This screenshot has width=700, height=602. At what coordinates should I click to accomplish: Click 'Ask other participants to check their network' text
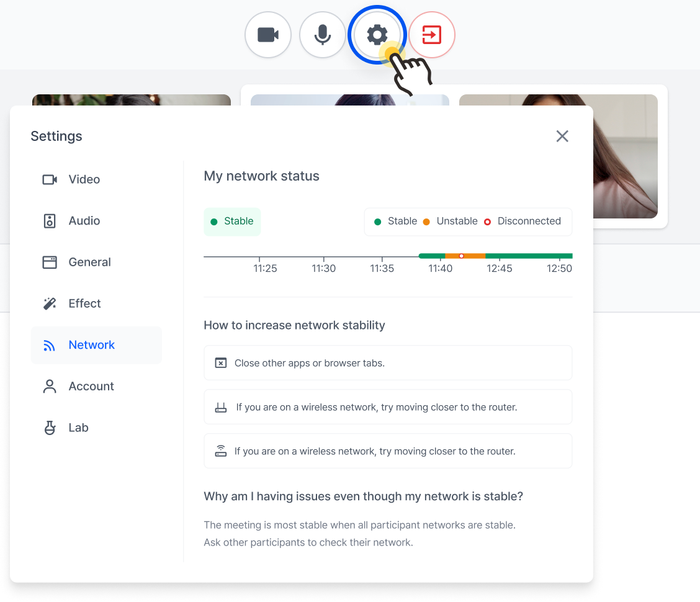pyautogui.click(x=308, y=542)
